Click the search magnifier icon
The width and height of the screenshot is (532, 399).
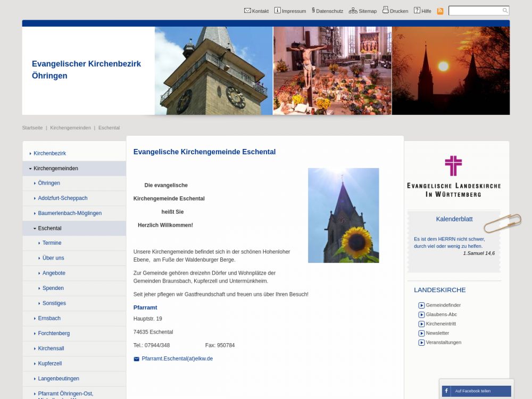(x=505, y=11)
